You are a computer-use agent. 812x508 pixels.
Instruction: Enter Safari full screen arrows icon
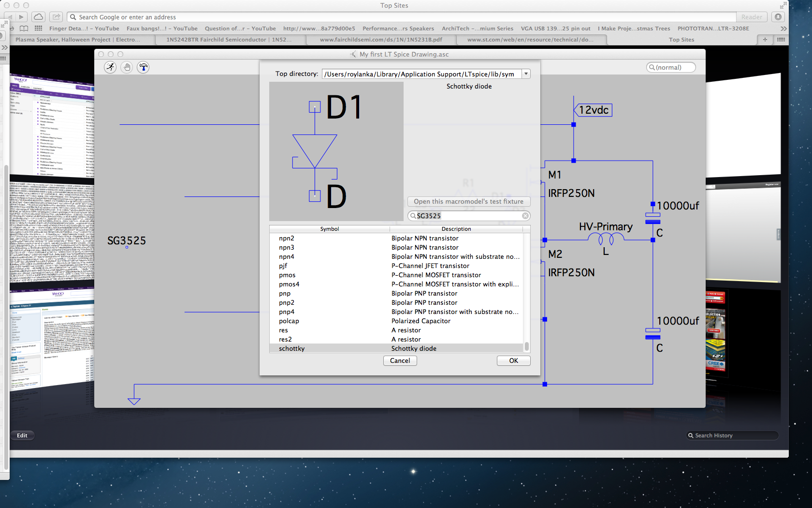pyautogui.click(x=783, y=5)
